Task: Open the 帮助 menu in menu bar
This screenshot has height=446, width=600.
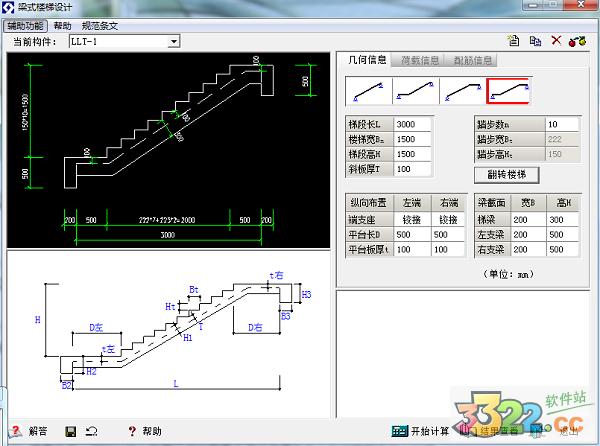Action: click(62, 26)
